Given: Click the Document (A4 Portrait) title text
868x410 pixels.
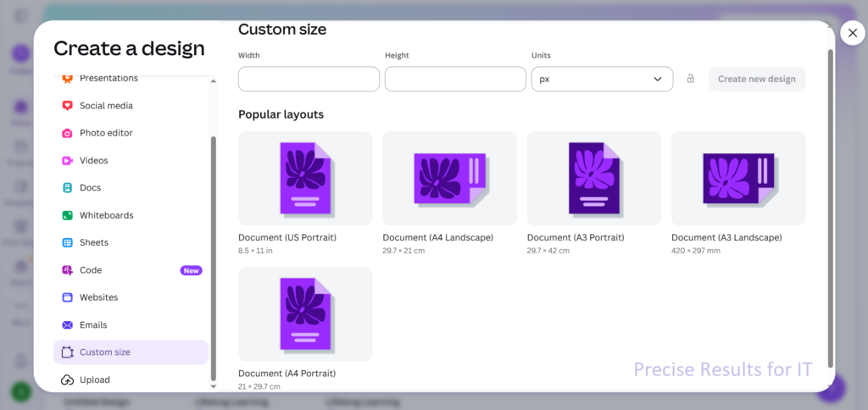Looking at the screenshot, I should (x=287, y=374).
